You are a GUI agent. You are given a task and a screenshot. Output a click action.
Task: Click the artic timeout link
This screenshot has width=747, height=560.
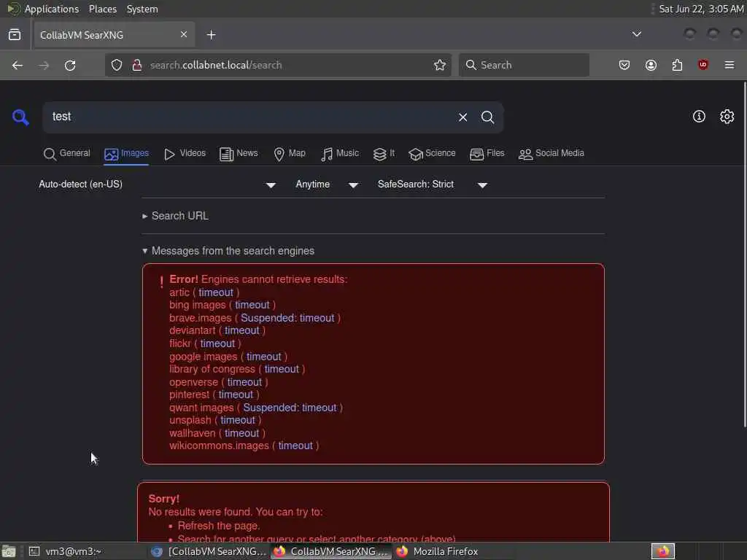(x=216, y=292)
